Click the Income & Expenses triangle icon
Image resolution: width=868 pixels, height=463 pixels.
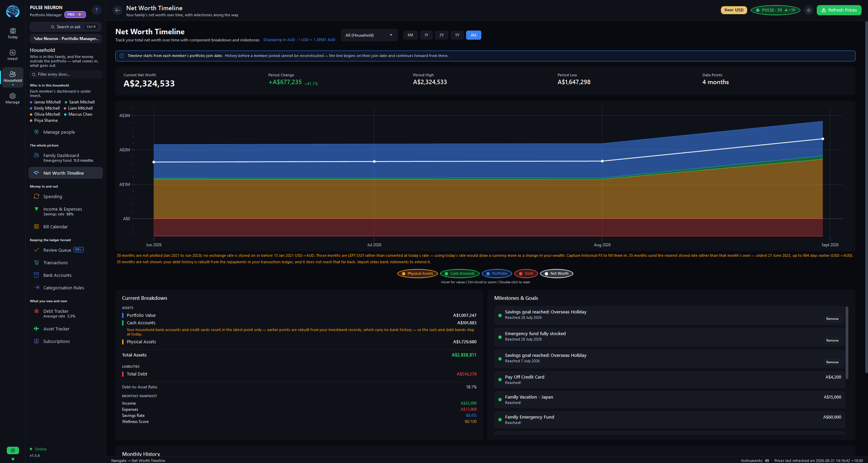(x=36, y=209)
